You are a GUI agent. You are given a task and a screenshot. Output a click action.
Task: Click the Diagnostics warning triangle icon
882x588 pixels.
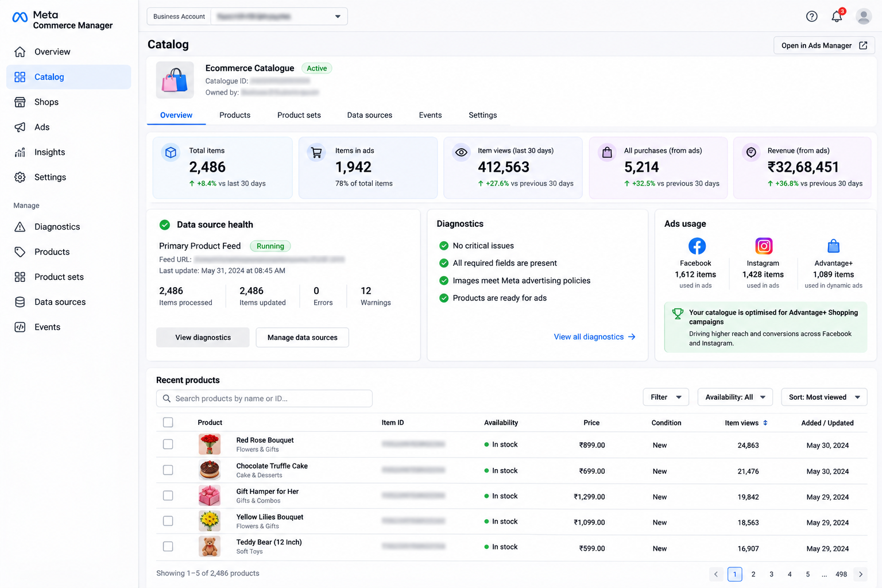20,227
